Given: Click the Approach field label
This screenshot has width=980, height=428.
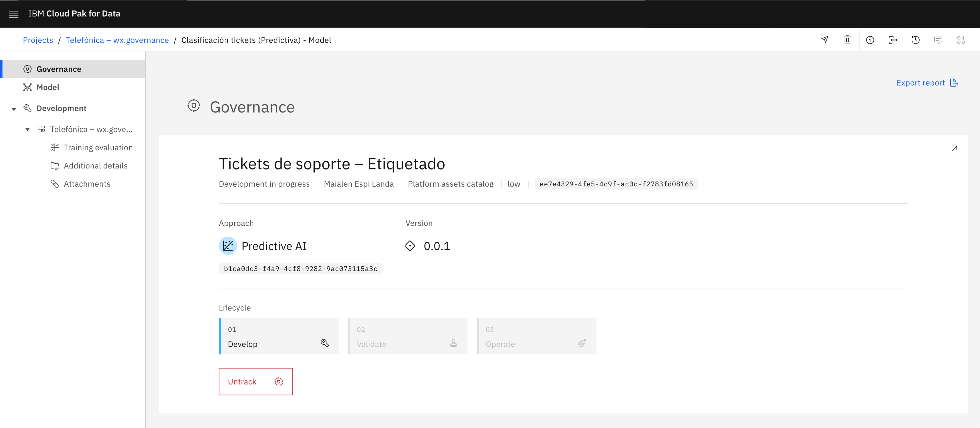Looking at the screenshot, I should [x=236, y=223].
